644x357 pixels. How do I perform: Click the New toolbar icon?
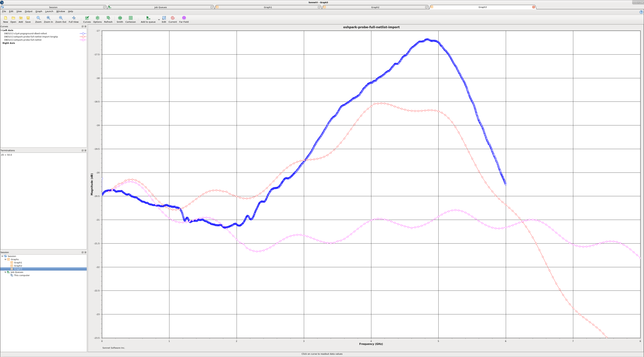pyautogui.click(x=6, y=18)
